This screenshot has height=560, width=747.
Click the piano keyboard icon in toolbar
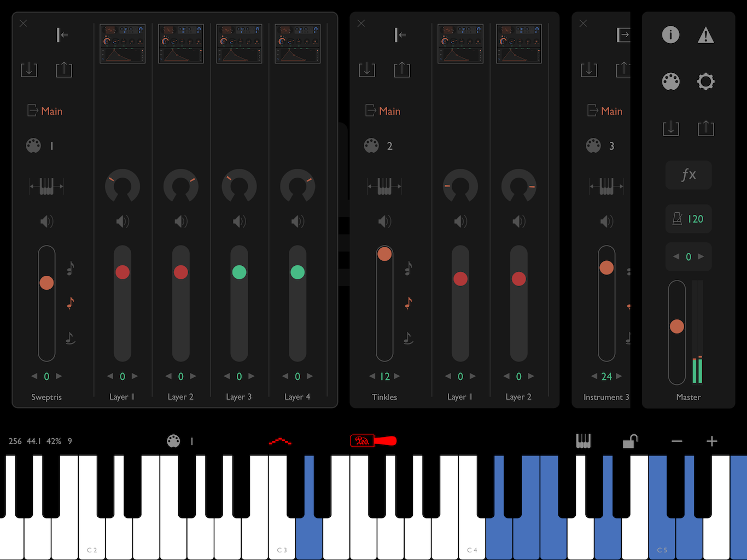coord(583,441)
